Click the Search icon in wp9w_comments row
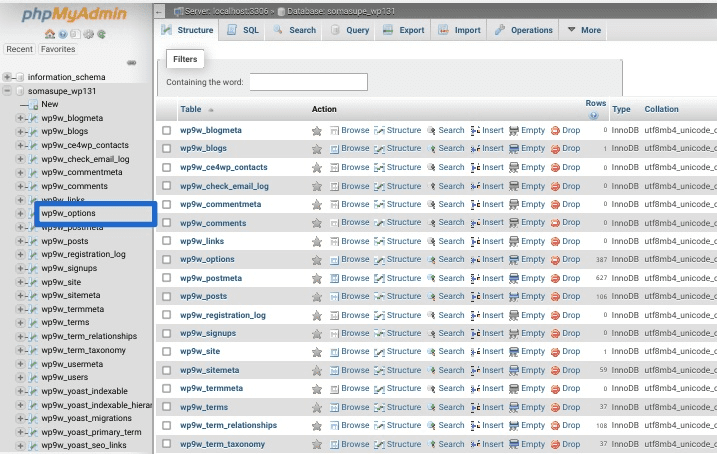Image resolution: width=717 pixels, height=454 pixels. [x=431, y=223]
